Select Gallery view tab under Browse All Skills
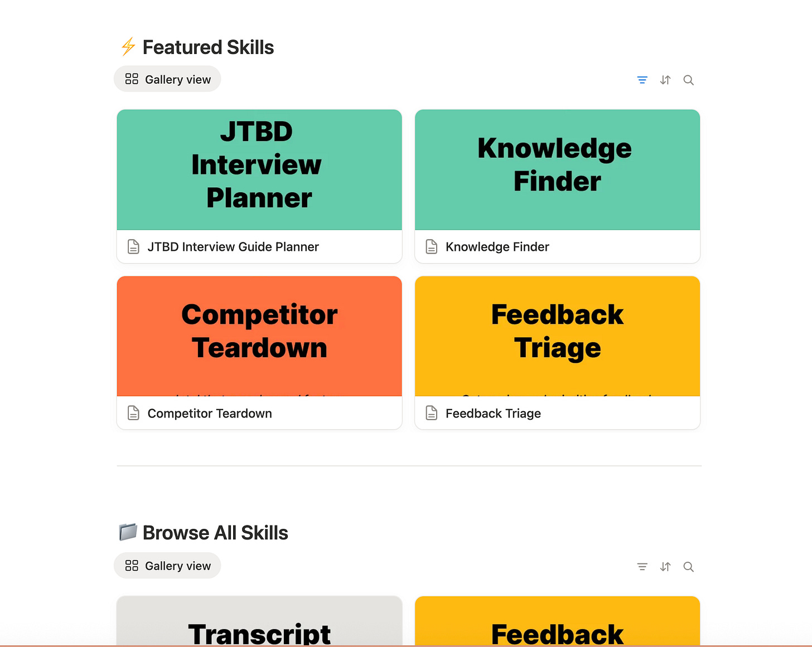This screenshot has height=647, width=812. point(167,566)
